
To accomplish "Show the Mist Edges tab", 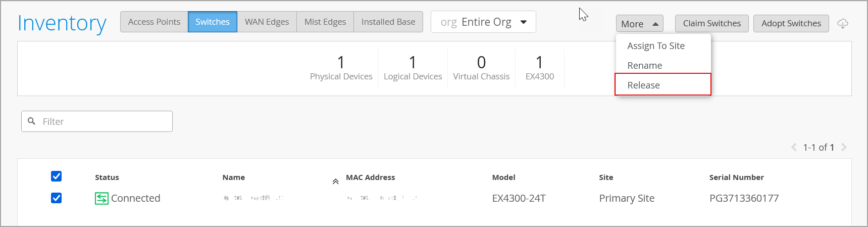I will coord(325,22).
